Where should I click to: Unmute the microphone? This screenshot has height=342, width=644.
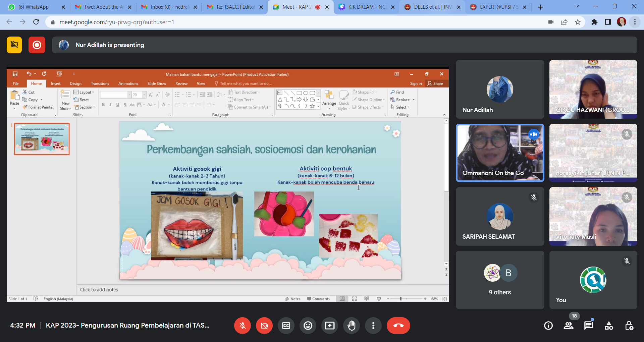[x=243, y=326]
